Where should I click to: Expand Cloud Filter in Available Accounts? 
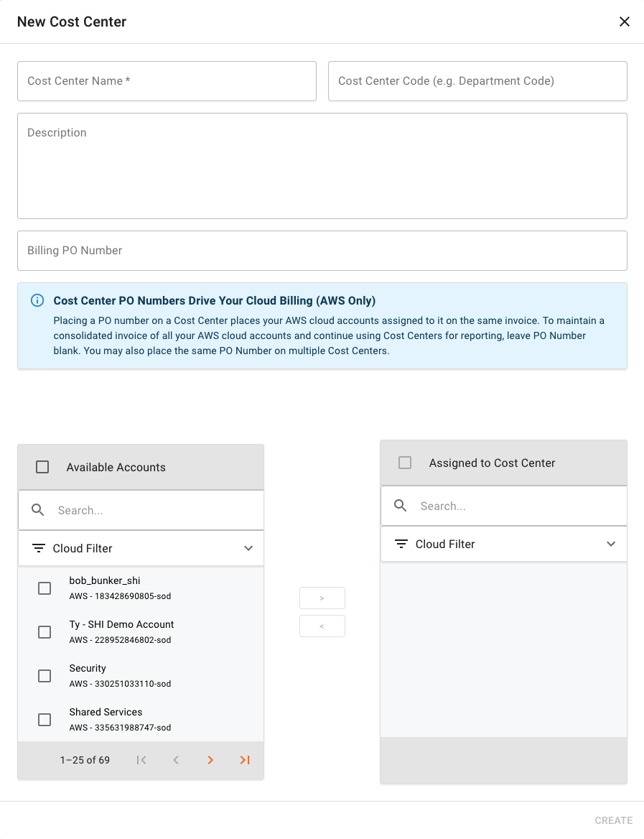(248, 548)
